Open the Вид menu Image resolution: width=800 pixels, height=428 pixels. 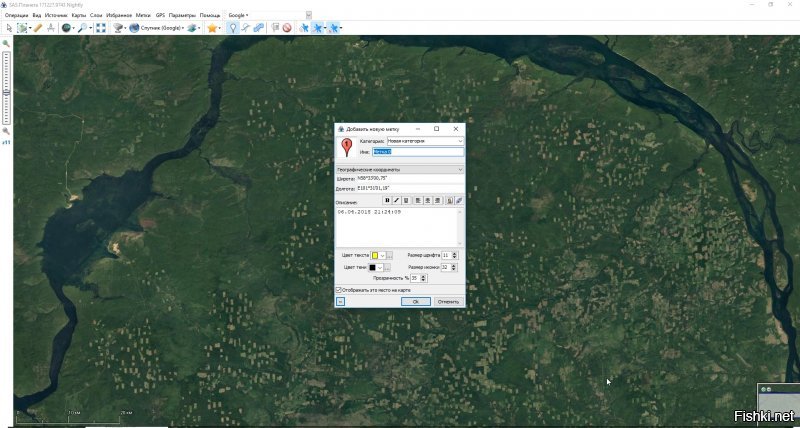[x=37, y=15]
